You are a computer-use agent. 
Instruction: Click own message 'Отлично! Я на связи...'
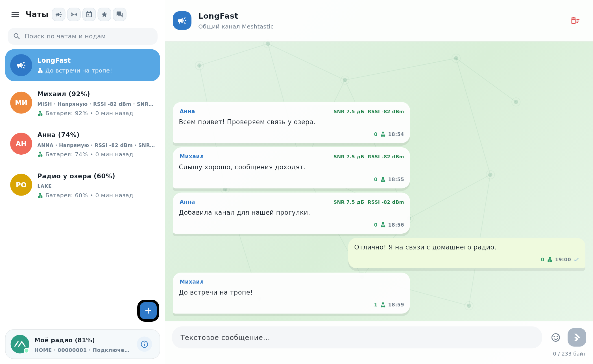[x=467, y=253]
